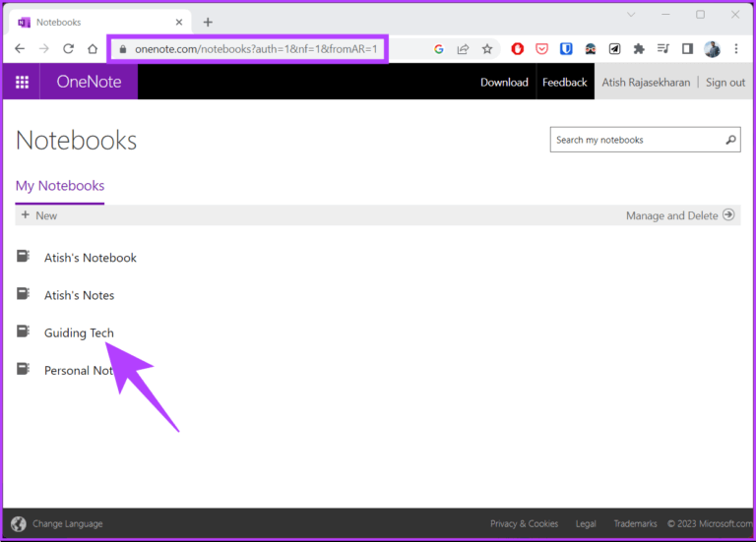Bookmark this page with star
The image size is (756, 542).
coord(487,48)
